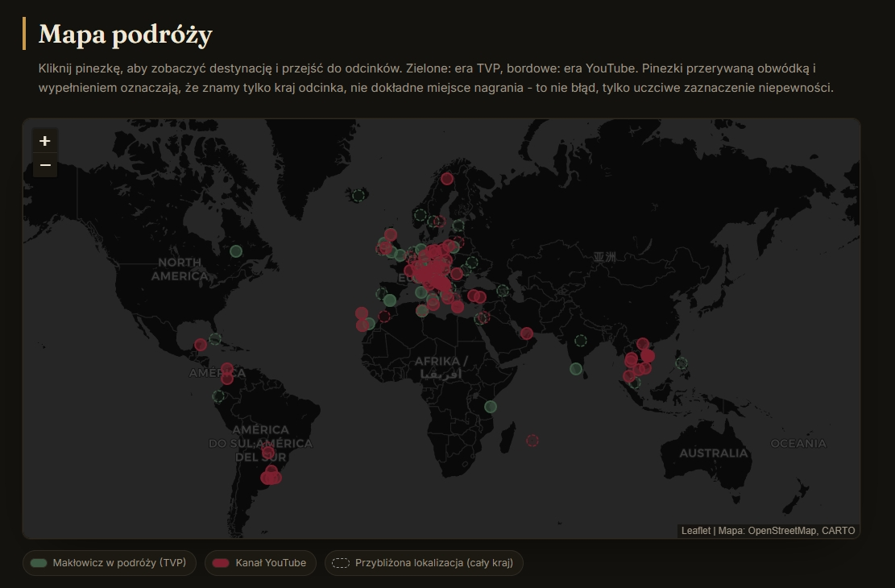Select the dashed green pin near Singapore
895x588 pixels.
pyautogui.click(x=634, y=383)
